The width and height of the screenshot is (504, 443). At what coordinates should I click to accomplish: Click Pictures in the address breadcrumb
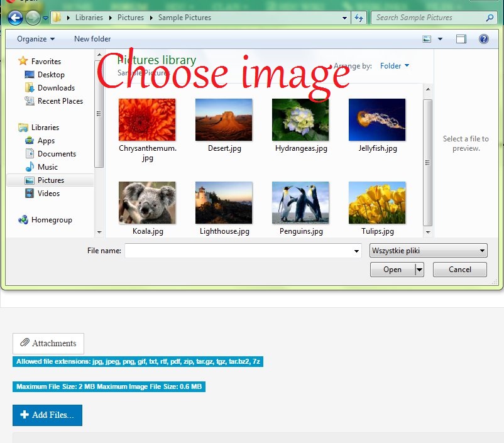(x=131, y=18)
